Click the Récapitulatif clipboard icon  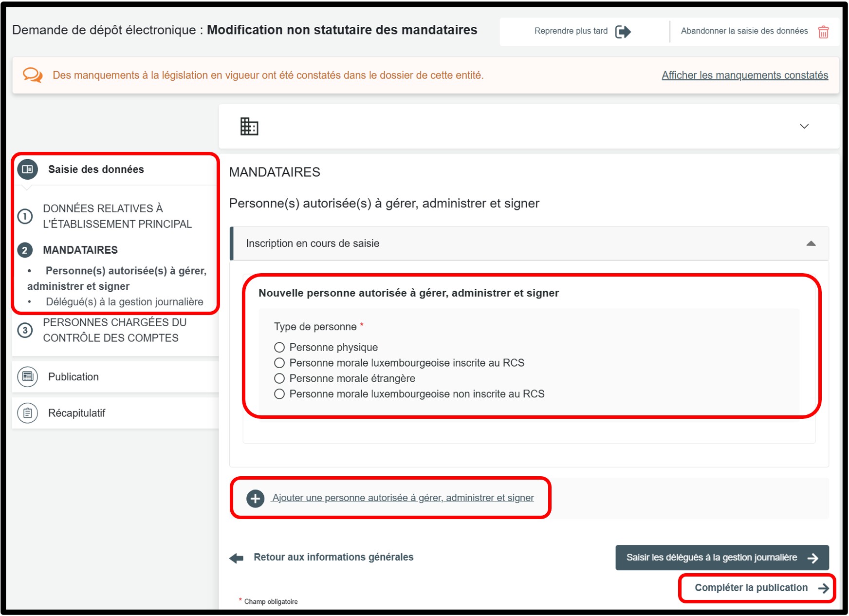click(x=28, y=413)
